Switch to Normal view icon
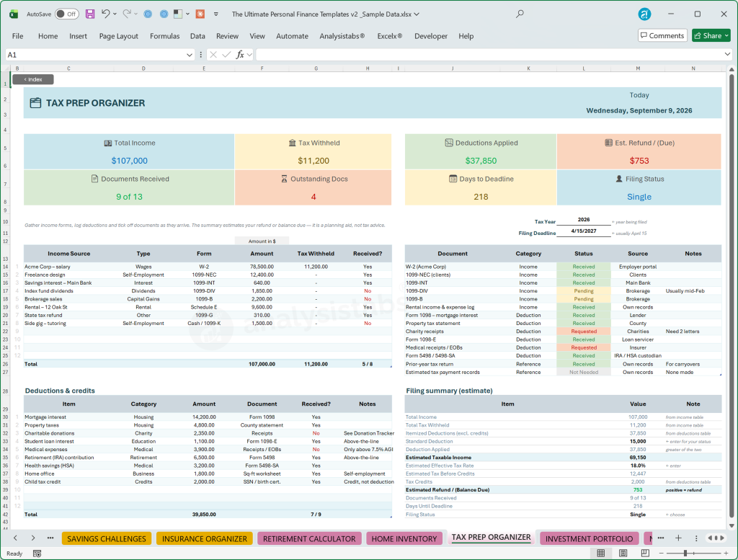738x560 pixels. tap(601, 554)
